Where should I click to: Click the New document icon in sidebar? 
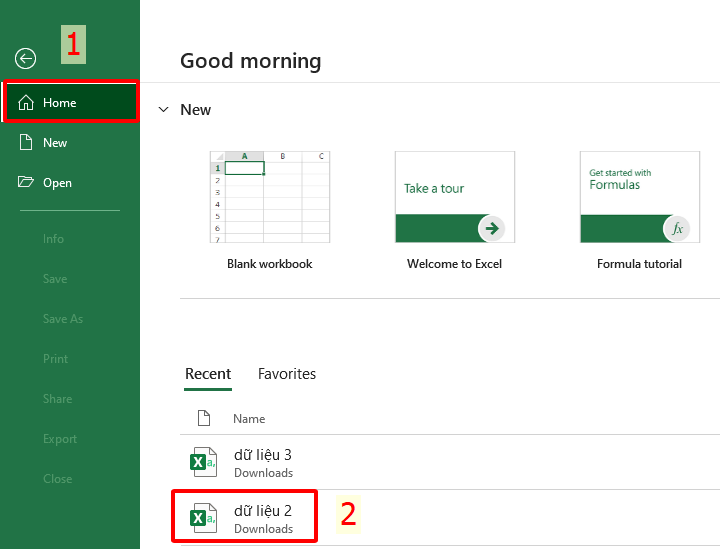pos(26,142)
